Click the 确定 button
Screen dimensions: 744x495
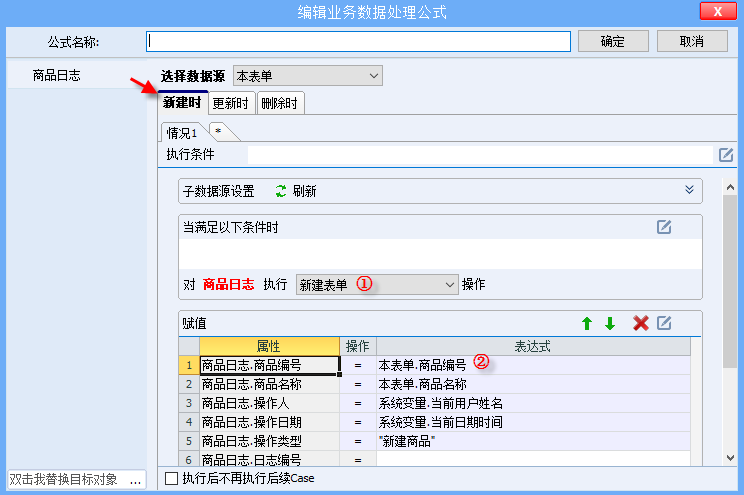click(613, 41)
